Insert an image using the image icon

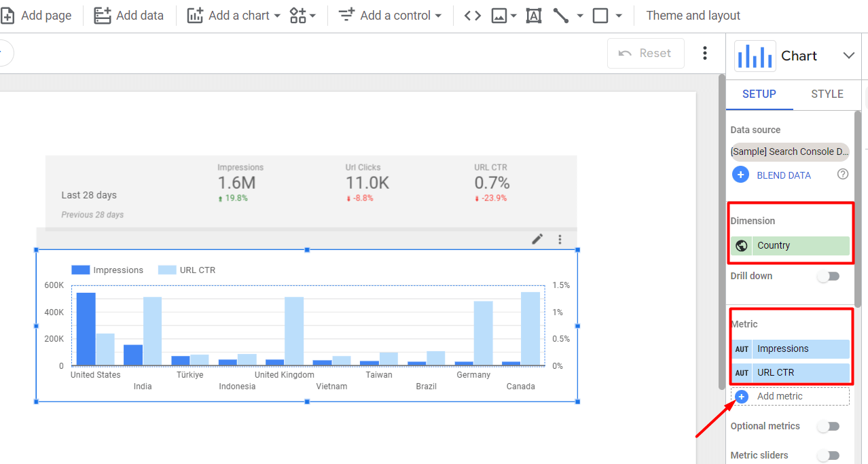point(500,15)
